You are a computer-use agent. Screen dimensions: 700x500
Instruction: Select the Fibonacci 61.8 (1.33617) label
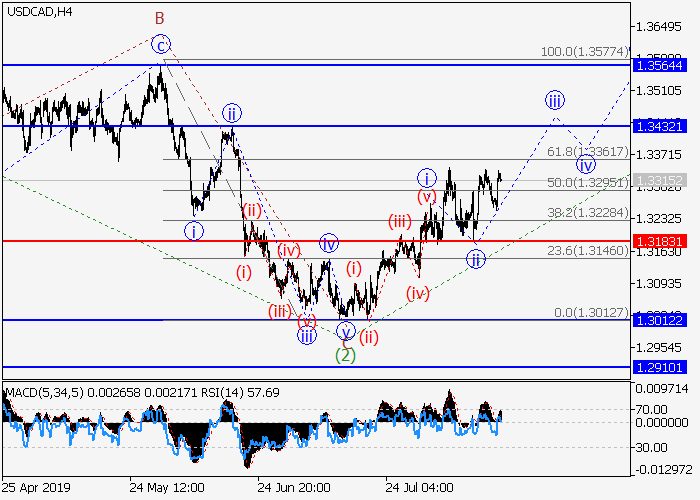587,152
